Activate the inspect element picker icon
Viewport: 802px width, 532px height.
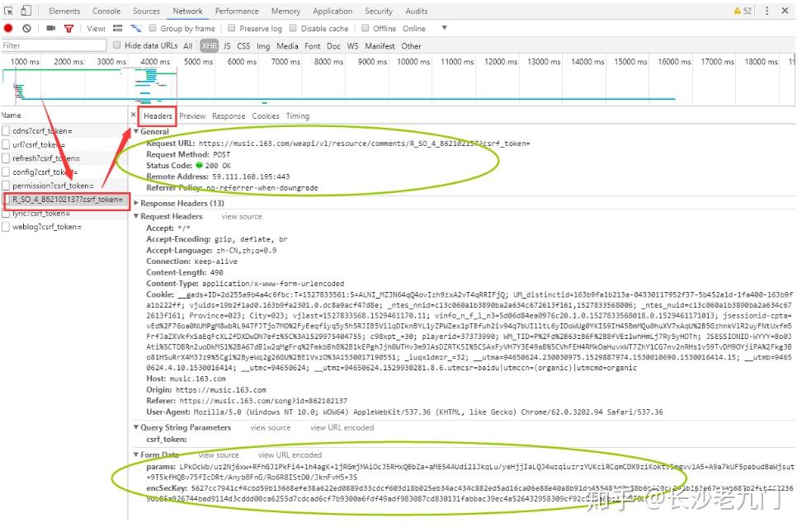[8, 11]
